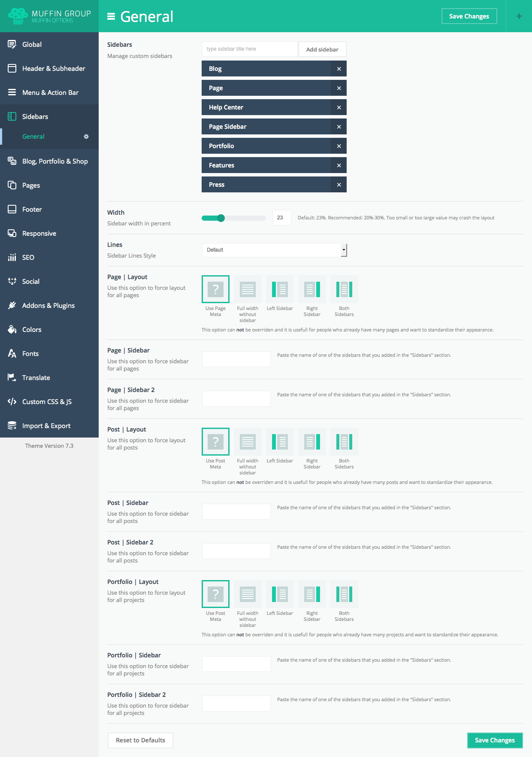
Task: Choose Both Sidebars icon for Post Layout
Action: tap(344, 442)
